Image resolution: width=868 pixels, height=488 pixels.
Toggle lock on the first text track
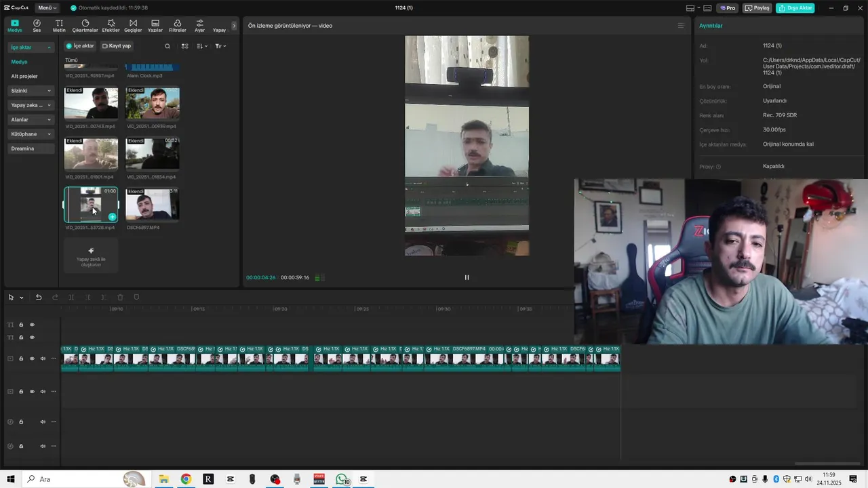21,325
